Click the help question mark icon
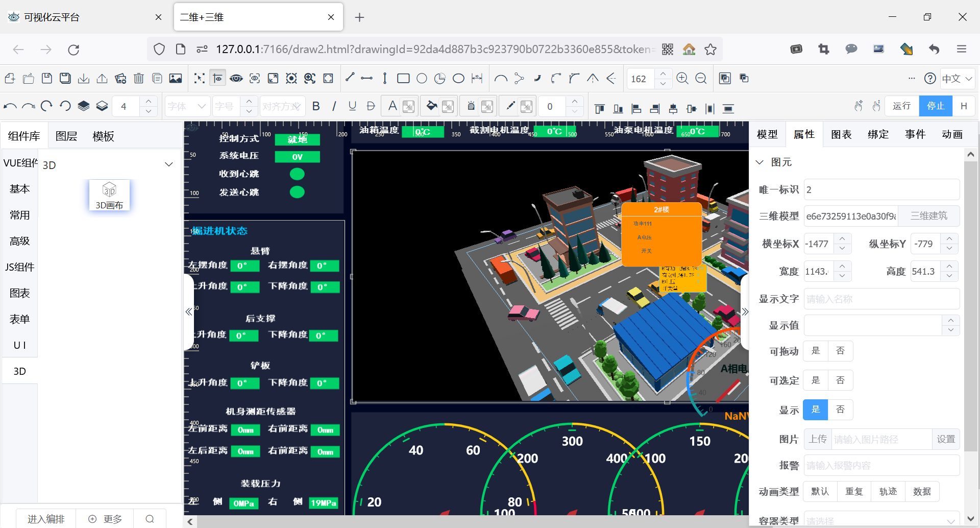Viewport: 980px width, 528px height. click(930, 78)
